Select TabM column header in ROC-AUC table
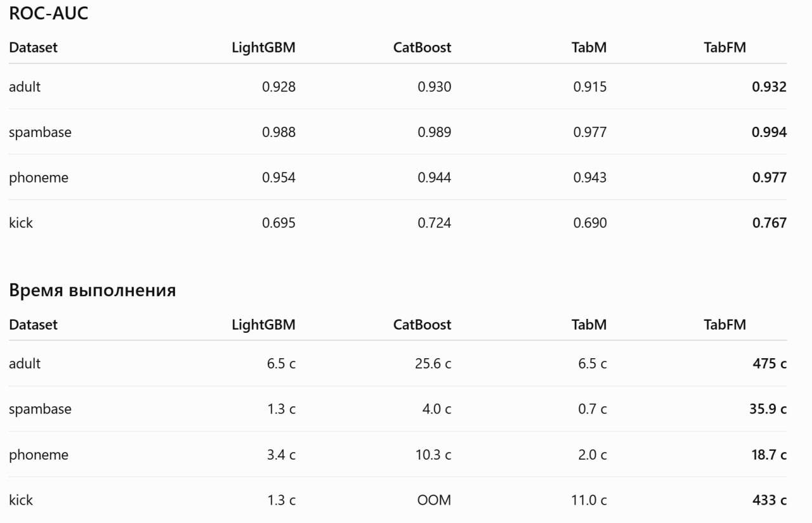The image size is (812, 523). (589, 48)
